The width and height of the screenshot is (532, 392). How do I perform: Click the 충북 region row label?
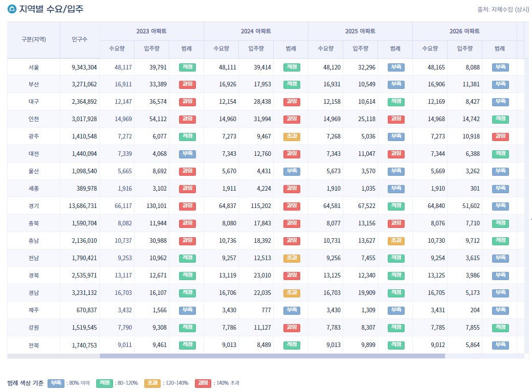click(34, 223)
